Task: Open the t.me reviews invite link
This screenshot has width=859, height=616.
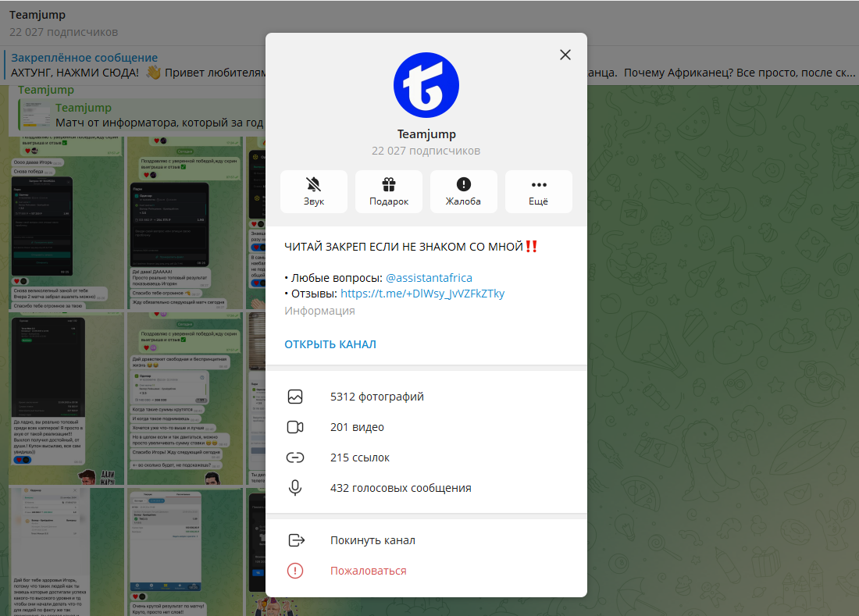Action: point(422,294)
